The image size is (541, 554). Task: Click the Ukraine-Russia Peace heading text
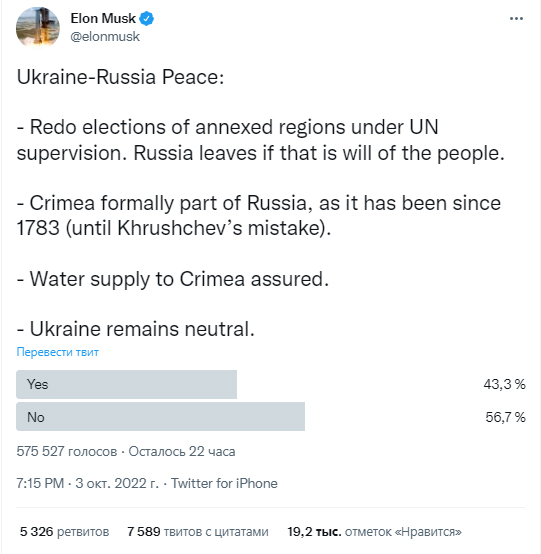pyautogui.click(x=120, y=77)
